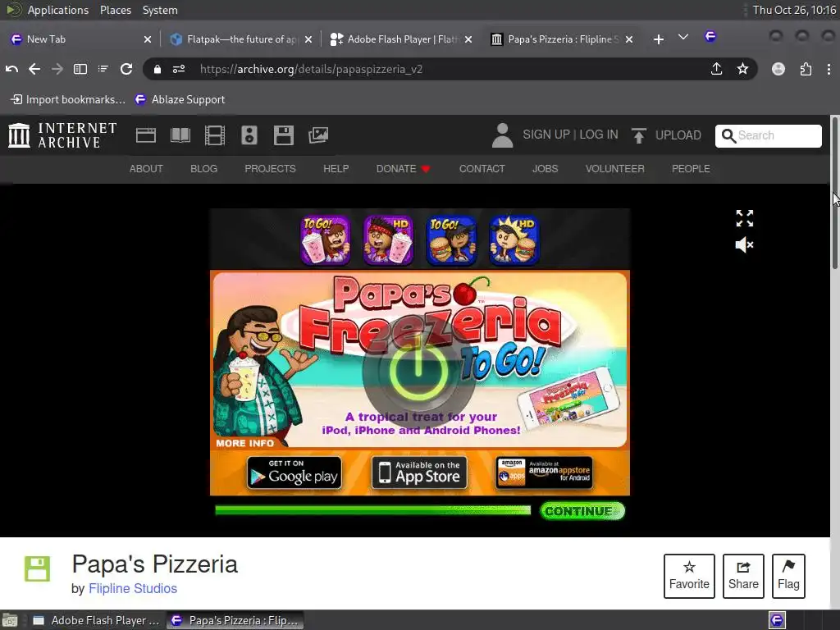Click the SIGN UP link
This screenshot has height=630, width=840.
(546, 135)
